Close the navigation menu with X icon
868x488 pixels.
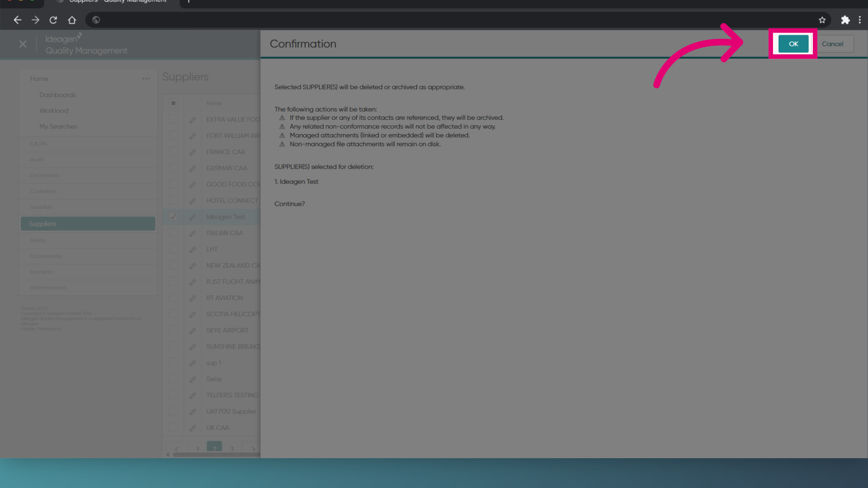click(x=23, y=44)
